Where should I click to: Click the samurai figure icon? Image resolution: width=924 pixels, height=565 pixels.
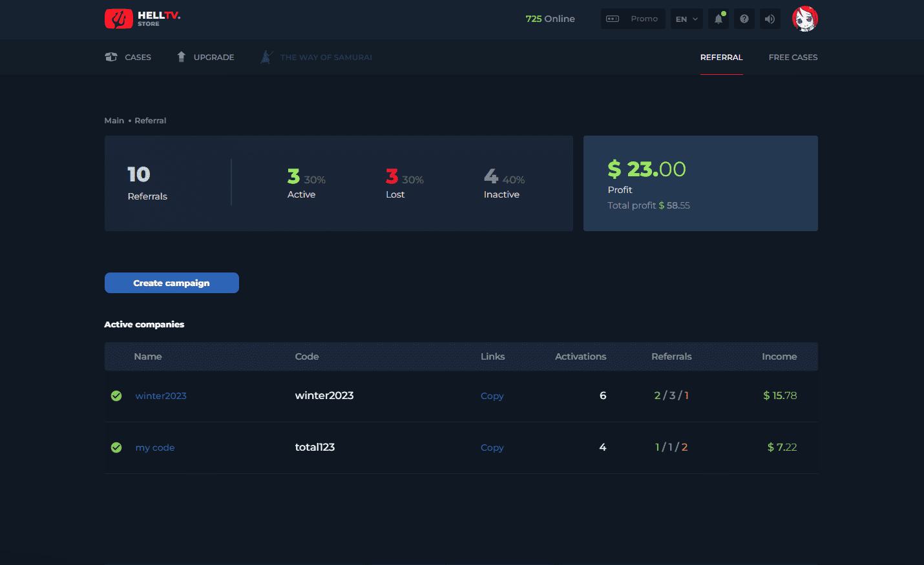pos(266,57)
